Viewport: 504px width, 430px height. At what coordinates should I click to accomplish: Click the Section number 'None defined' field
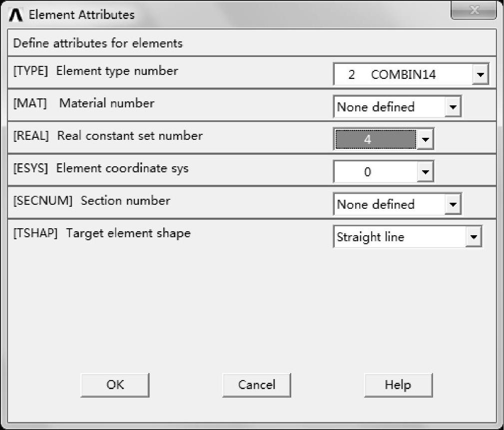(x=389, y=204)
